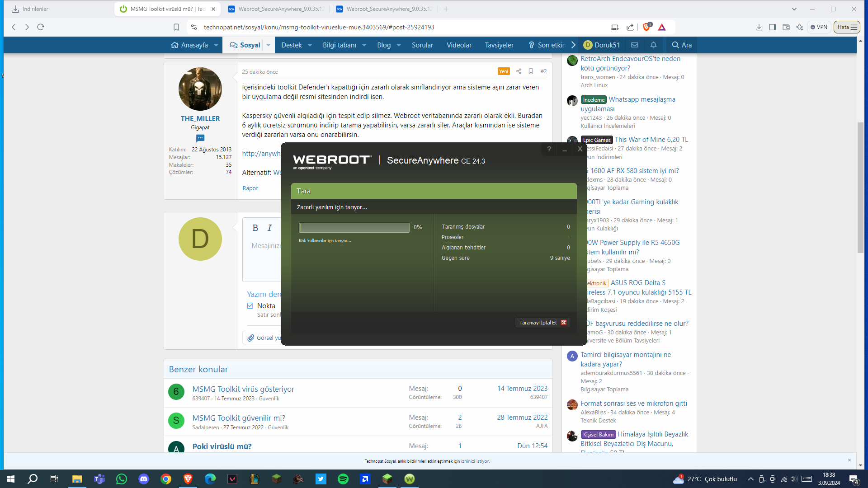
Task: Toggle the browser sidebar panel icon
Action: click(x=773, y=27)
